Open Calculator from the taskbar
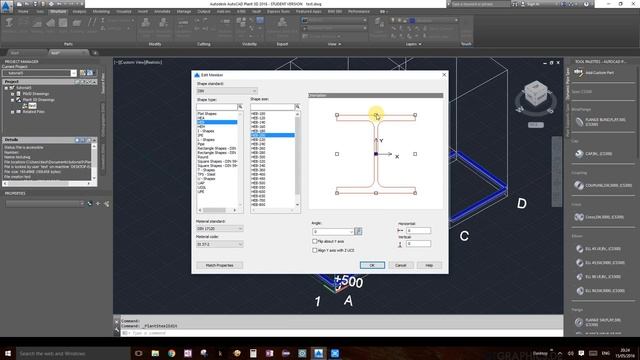This screenshot has width=640, height=360. click(253, 353)
